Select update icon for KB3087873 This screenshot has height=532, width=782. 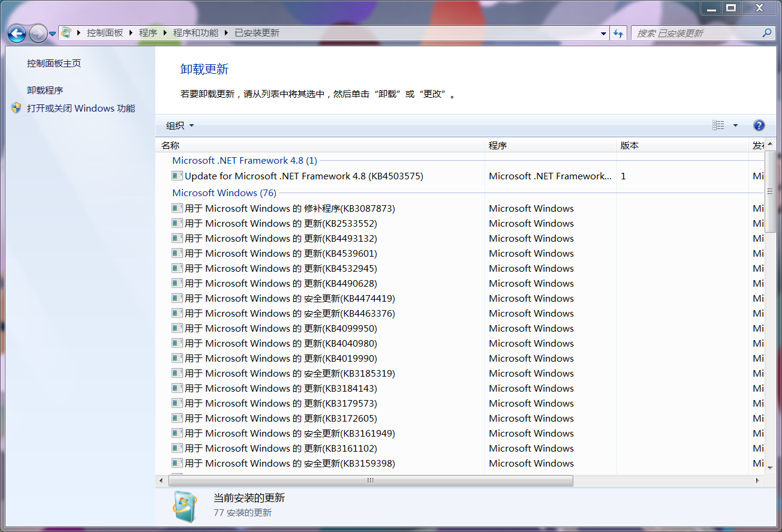point(177,208)
